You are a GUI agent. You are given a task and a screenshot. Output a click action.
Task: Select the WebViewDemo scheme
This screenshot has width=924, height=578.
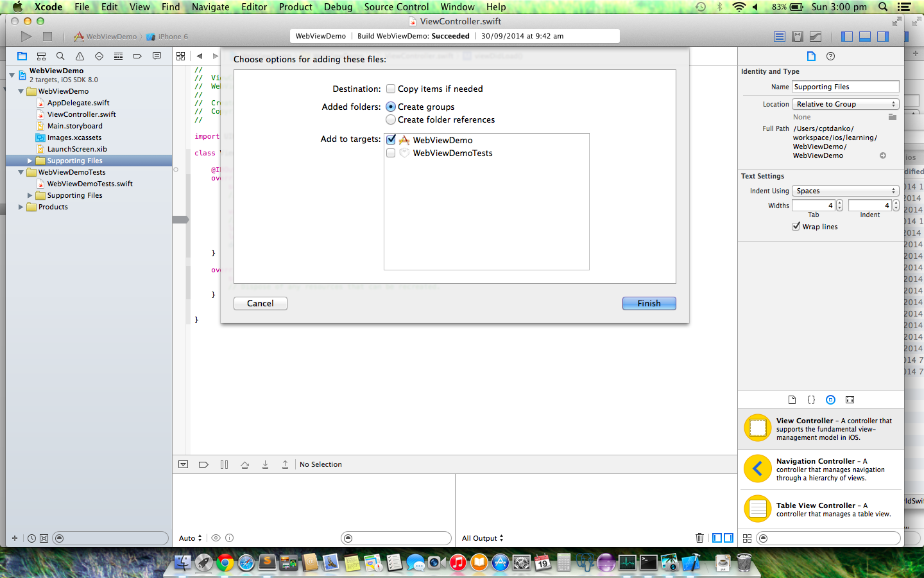click(x=105, y=37)
